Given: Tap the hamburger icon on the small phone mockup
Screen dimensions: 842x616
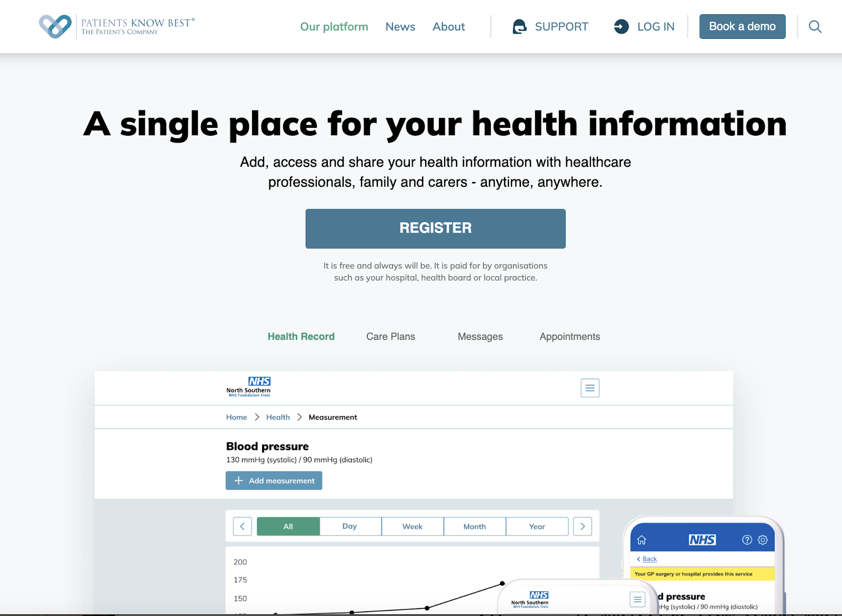Looking at the screenshot, I should (637, 599).
